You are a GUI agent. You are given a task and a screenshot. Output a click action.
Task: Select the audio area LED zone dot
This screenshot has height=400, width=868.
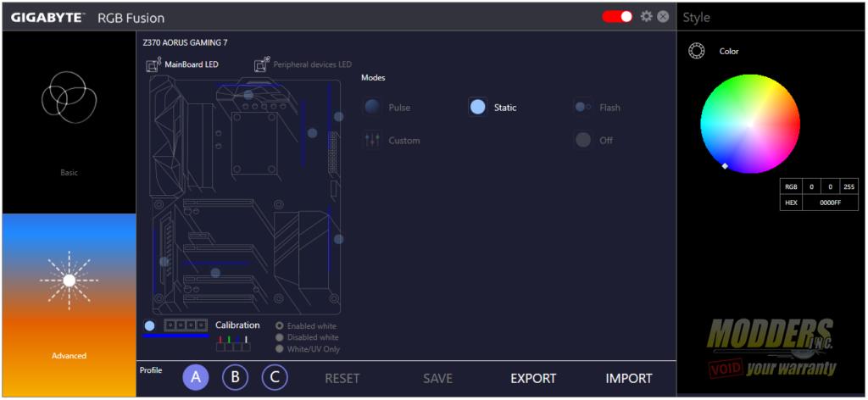164,262
